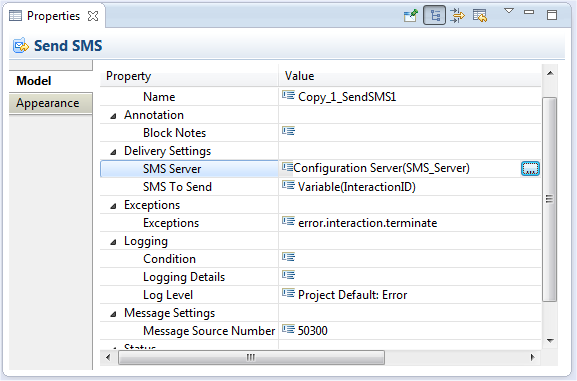Image resolution: width=577 pixels, height=381 pixels.
Task: Select the Log Level property value
Action: tap(410, 295)
